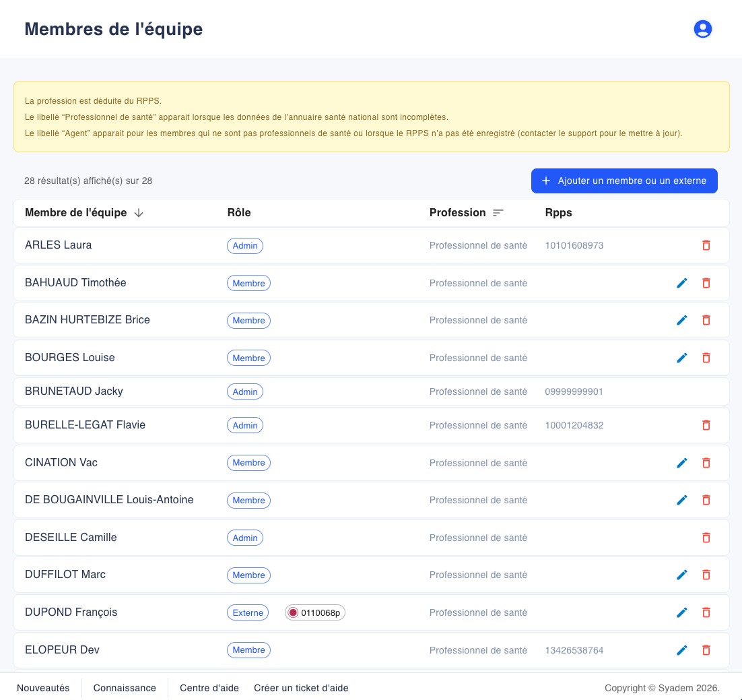Delete DESEILLE Camille using trash icon

click(x=706, y=538)
